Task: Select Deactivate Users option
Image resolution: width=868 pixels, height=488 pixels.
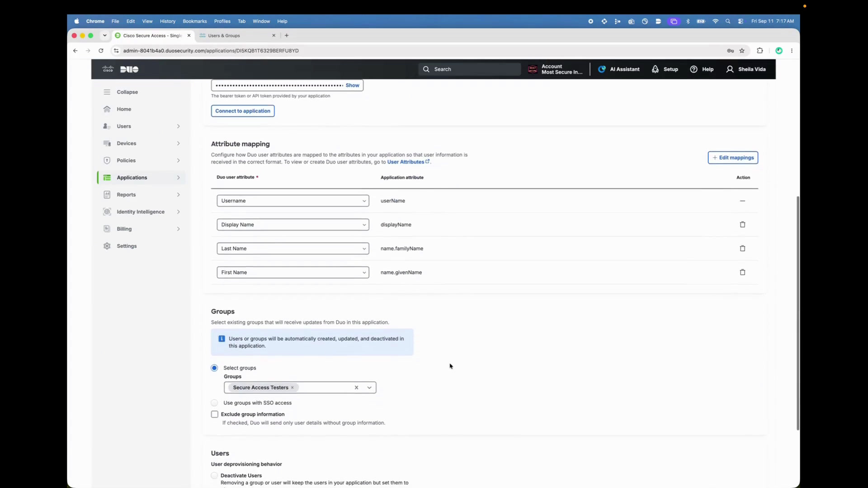Action: click(x=214, y=476)
